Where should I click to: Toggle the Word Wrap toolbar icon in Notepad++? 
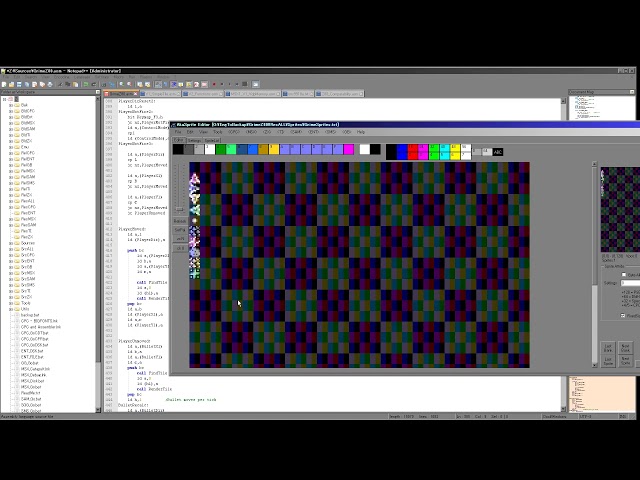[158, 84]
